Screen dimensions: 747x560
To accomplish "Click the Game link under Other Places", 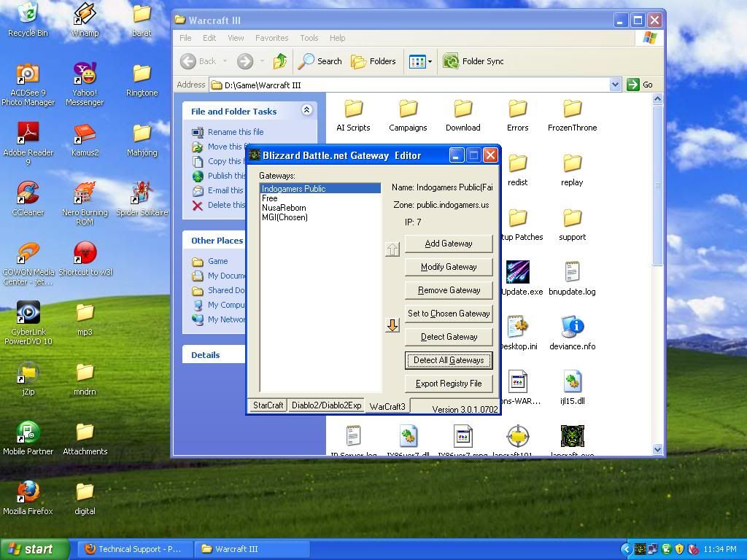I will click(x=217, y=262).
